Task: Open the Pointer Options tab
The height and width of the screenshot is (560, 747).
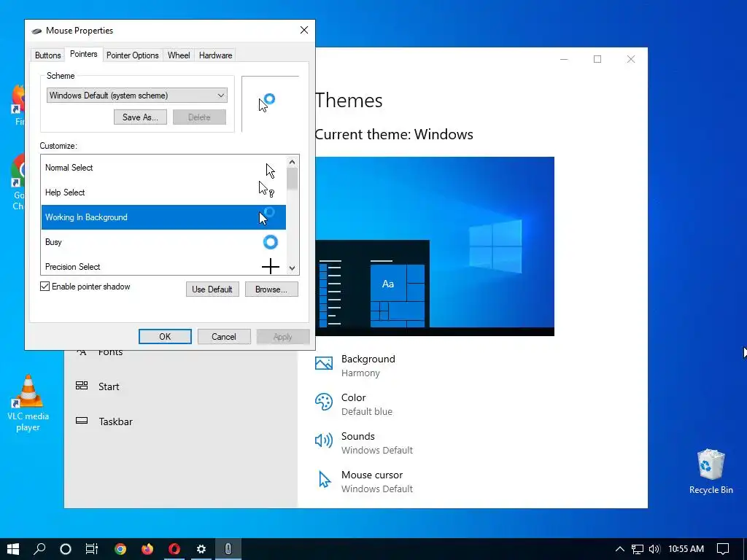Action: pos(133,55)
